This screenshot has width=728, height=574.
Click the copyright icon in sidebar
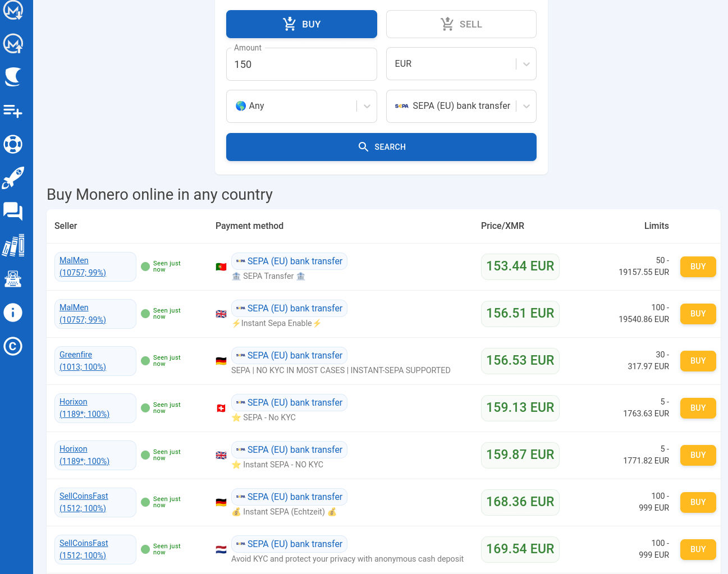pos(13,346)
